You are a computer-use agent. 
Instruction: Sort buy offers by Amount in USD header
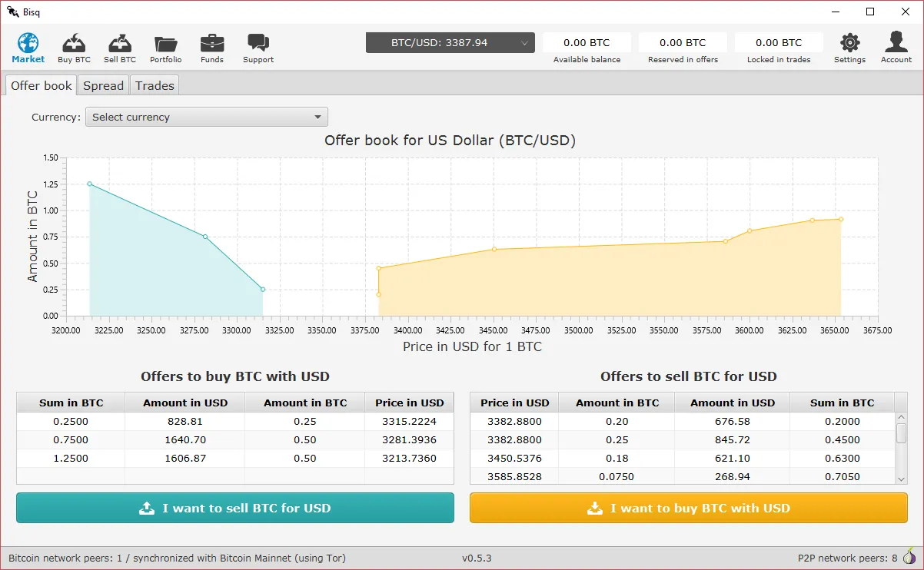pyautogui.click(x=184, y=403)
